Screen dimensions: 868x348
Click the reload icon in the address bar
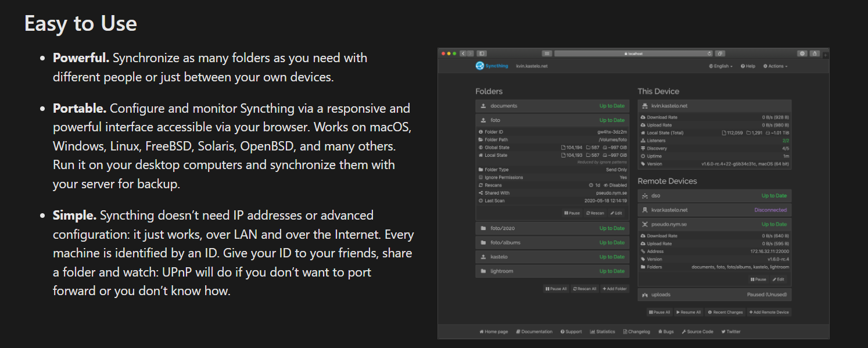[x=709, y=53]
